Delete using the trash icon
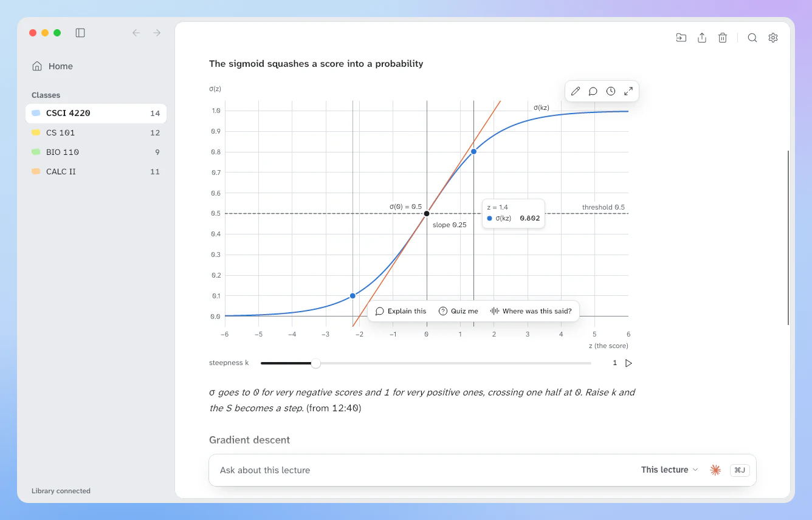The height and width of the screenshot is (520, 812). (x=723, y=38)
